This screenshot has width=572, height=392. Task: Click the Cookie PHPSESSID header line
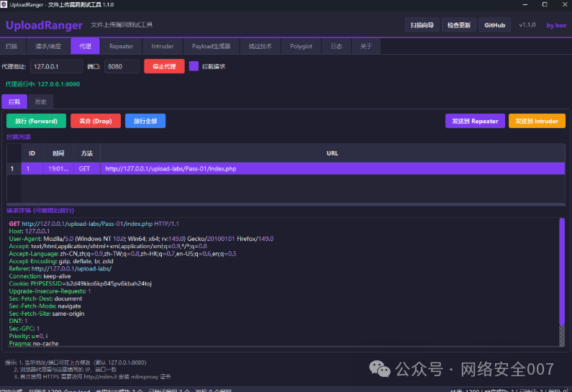pos(81,283)
